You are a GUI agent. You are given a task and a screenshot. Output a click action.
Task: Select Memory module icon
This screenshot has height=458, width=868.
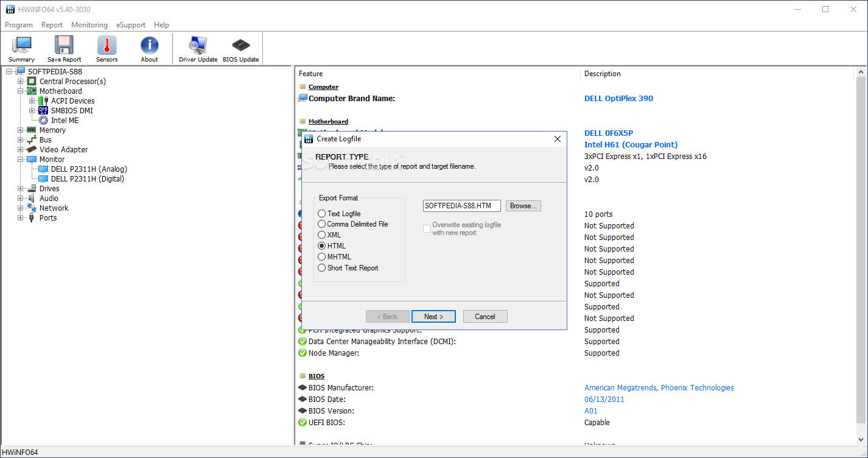point(32,130)
